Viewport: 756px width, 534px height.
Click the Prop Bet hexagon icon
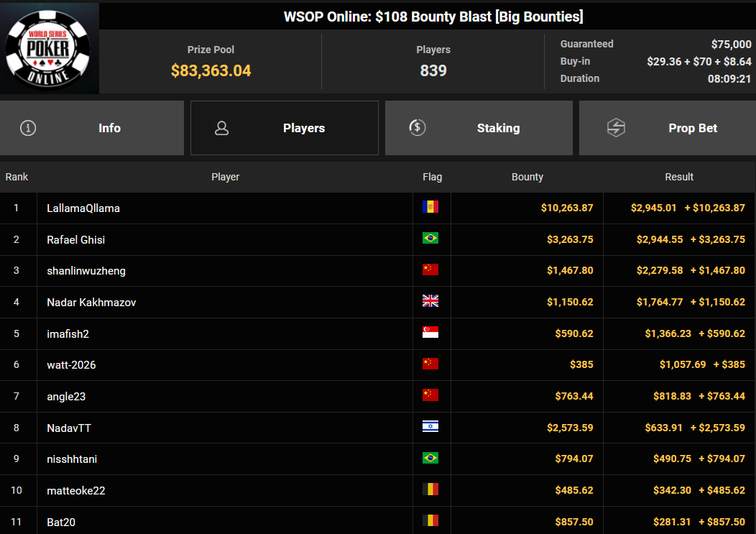616,128
